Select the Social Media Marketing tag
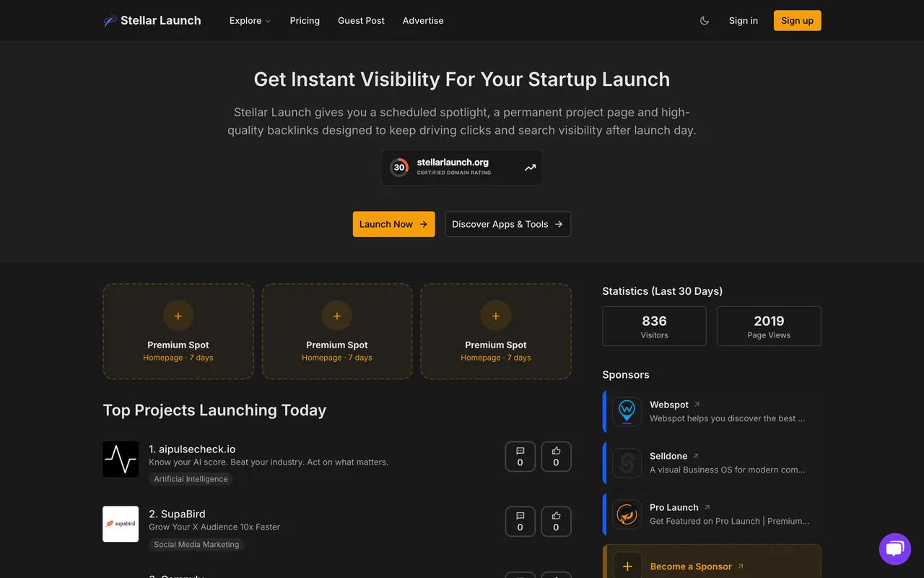The height and width of the screenshot is (578, 924). [196, 545]
